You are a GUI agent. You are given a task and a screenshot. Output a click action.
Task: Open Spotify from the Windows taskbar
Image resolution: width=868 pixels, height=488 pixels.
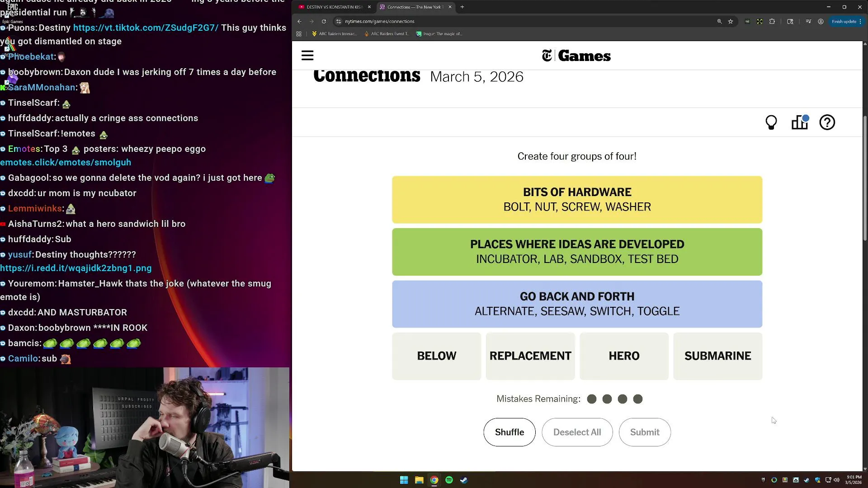[449, 480]
